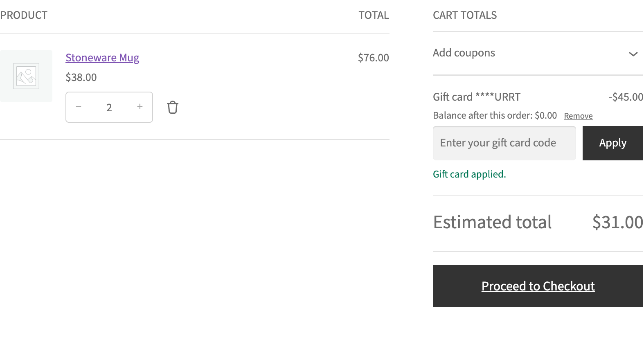Expand the Add coupons section

click(x=538, y=53)
